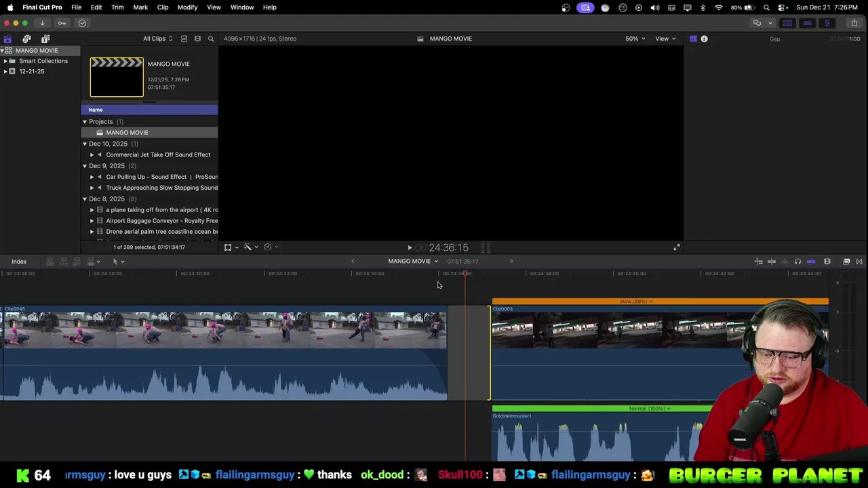Open the Clip menu

click(x=163, y=7)
